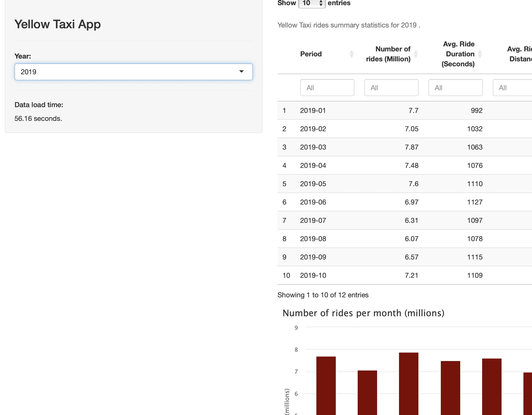532x415 pixels.
Task: Sort table by Period column arrows
Action: [x=351, y=54]
